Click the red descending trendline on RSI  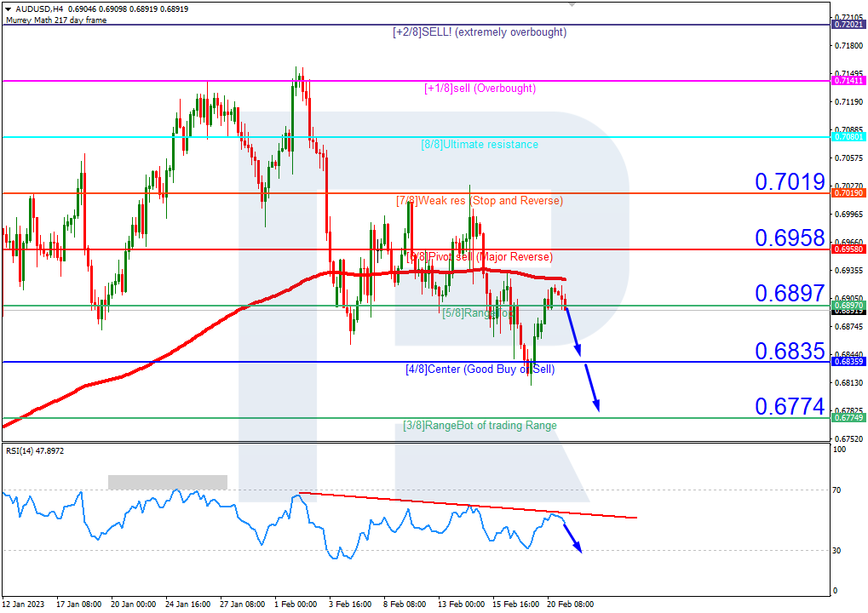(467, 506)
